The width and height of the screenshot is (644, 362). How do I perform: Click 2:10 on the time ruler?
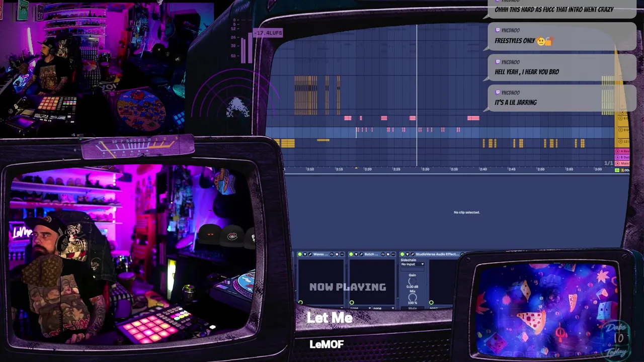(310, 169)
